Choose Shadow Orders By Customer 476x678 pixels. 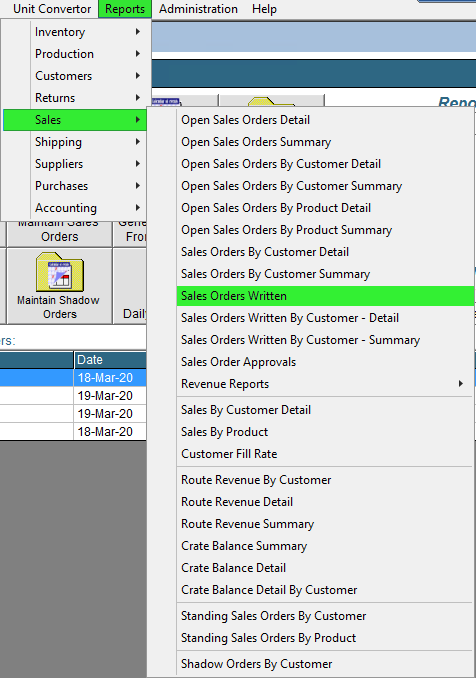tap(325, 664)
